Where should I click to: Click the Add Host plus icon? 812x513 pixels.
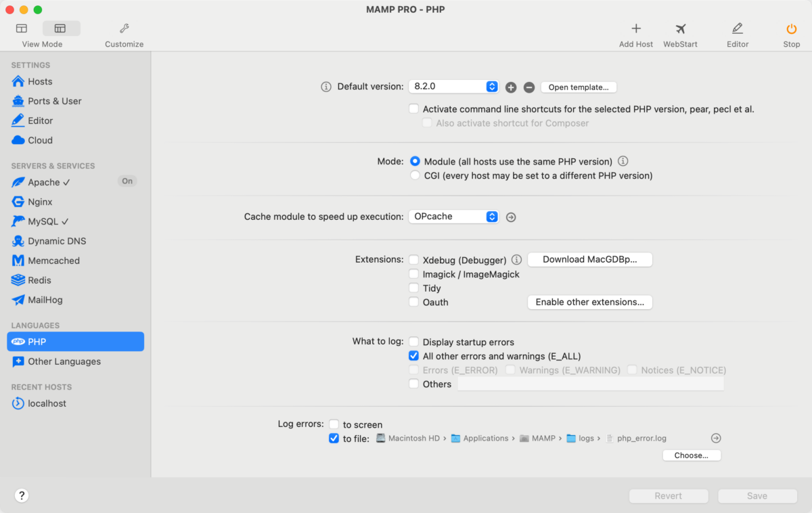click(x=636, y=28)
